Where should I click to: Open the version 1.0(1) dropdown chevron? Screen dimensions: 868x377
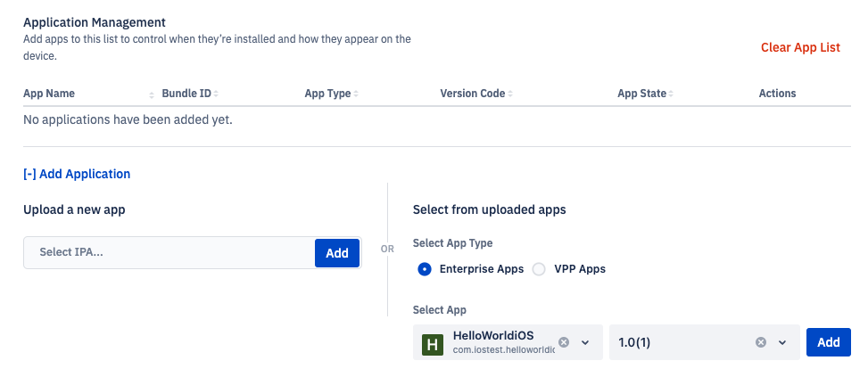(x=782, y=343)
